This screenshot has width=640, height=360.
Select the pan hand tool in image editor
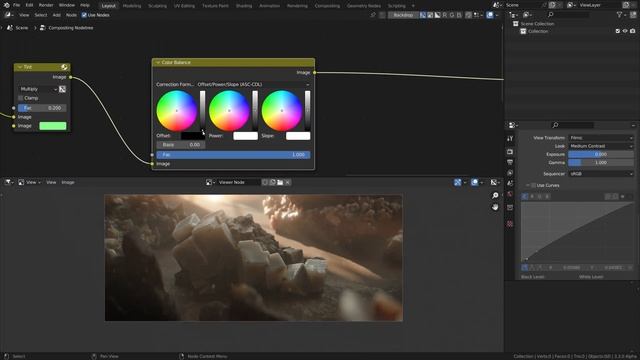pyautogui.click(x=495, y=207)
